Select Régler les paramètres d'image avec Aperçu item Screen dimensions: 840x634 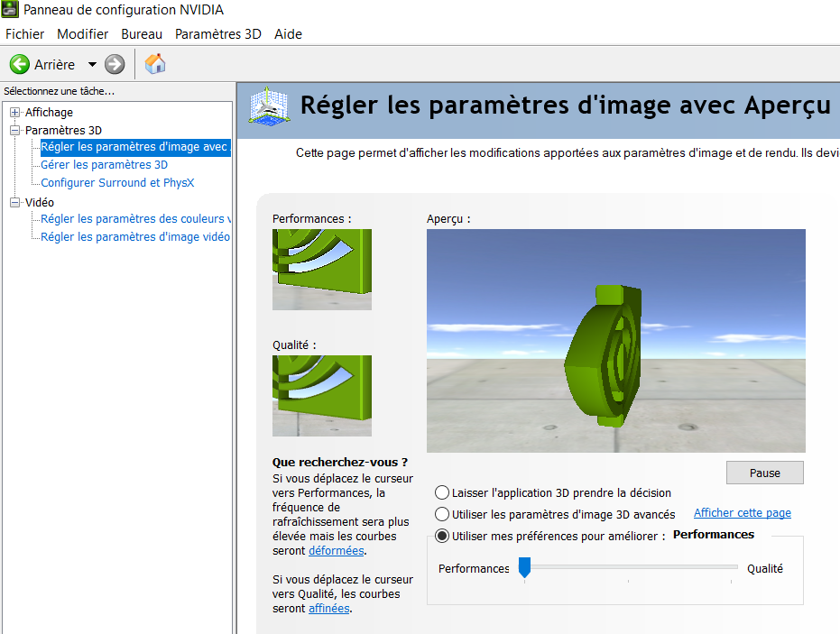[135, 147]
